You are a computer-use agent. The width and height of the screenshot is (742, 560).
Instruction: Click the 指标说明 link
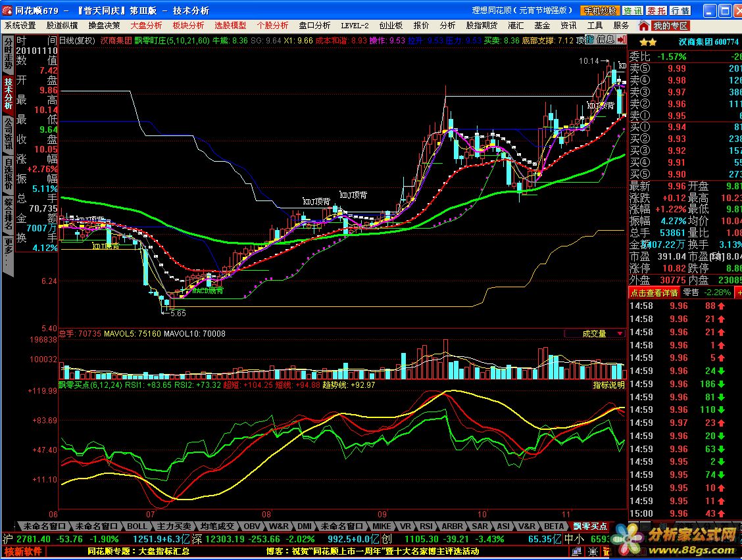click(x=608, y=385)
